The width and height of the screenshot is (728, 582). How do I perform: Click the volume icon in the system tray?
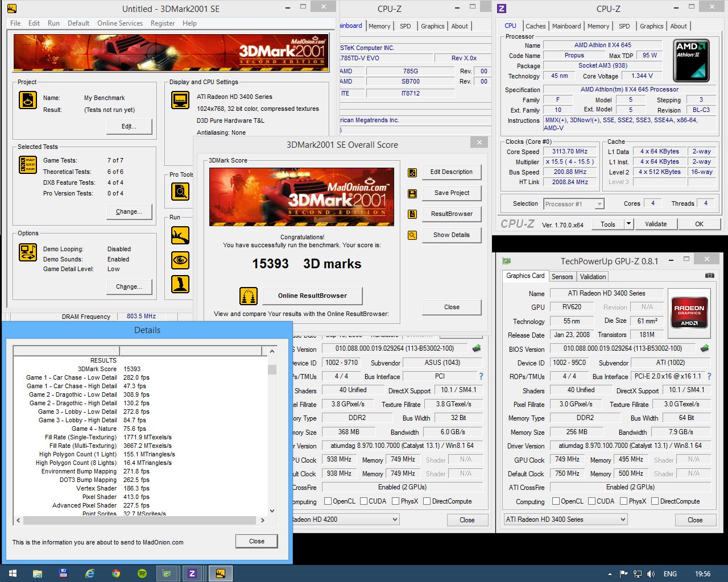pos(651,574)
